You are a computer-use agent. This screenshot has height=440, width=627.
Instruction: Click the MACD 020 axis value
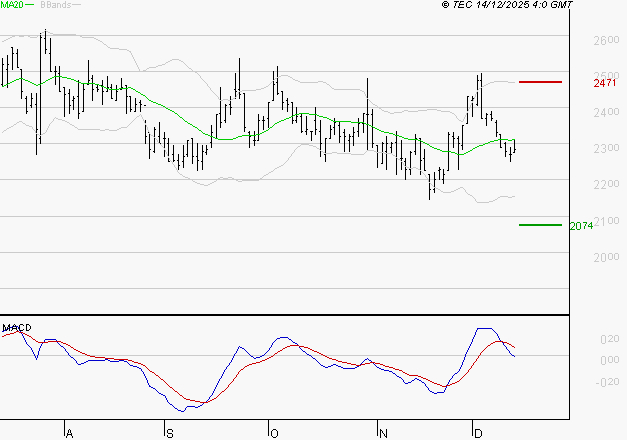tap(610, 339)
